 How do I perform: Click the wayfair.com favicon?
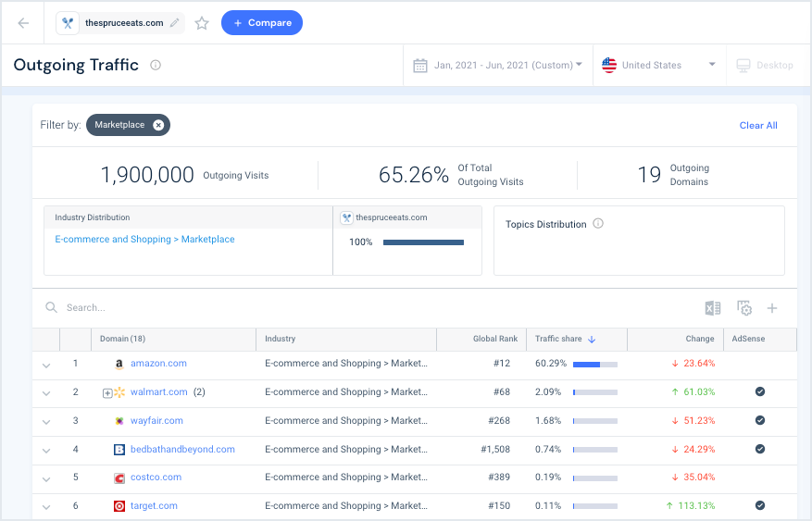point(119,421)
